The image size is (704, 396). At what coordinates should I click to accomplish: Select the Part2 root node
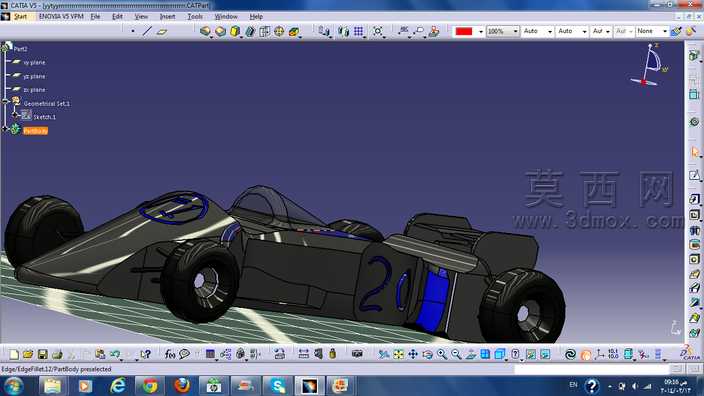coord(20,49)
